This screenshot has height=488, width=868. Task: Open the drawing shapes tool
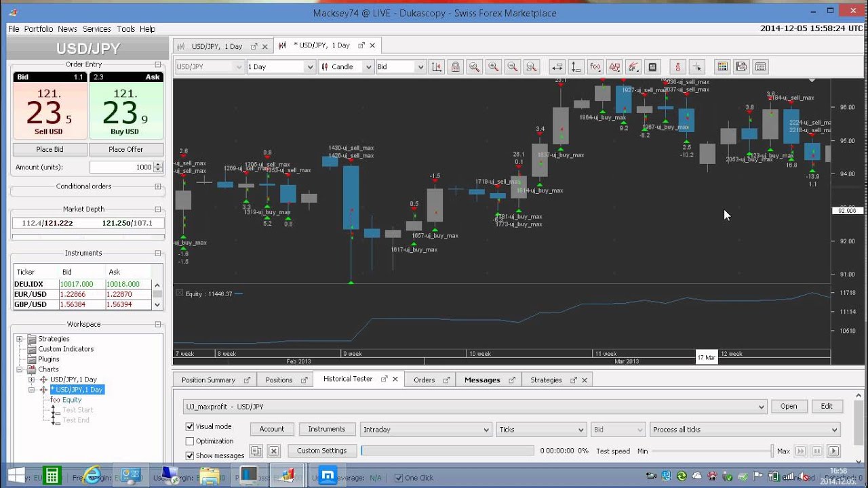point(614,66)
